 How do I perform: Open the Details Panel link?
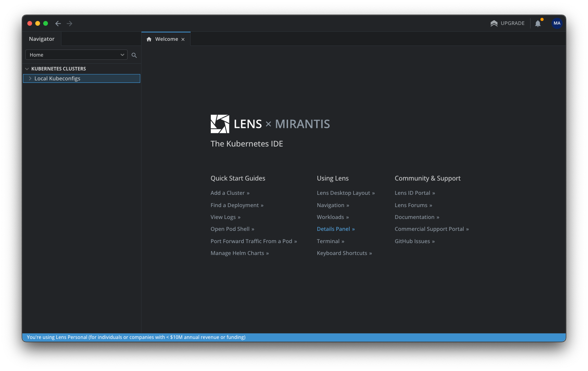click(336, 229)
